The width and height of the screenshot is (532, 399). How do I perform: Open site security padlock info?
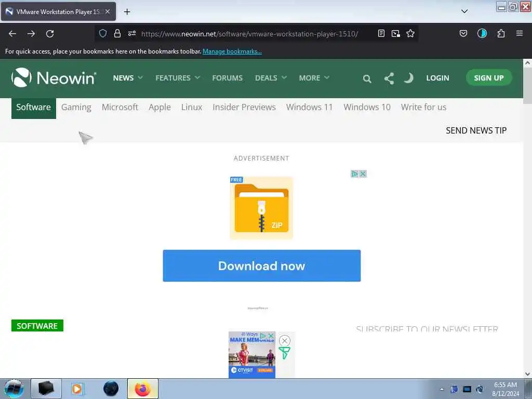pos(117,33)
